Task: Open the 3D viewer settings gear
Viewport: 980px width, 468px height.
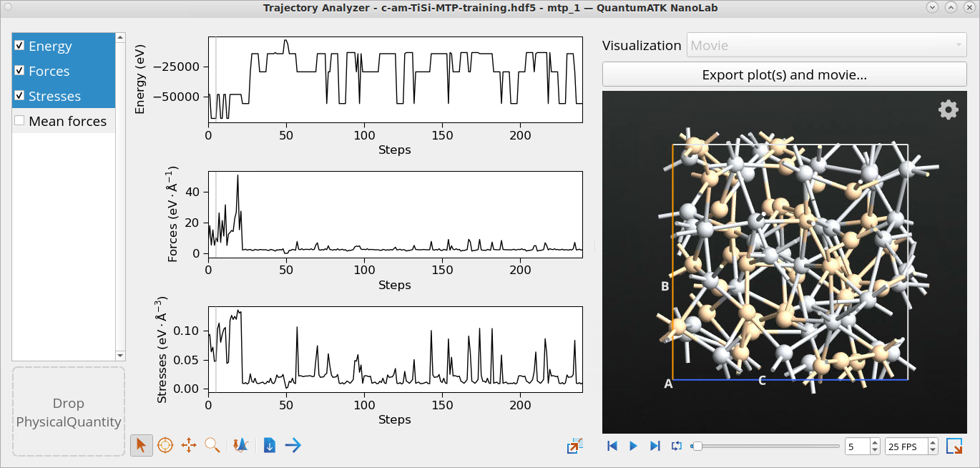Action: (948, 109)
